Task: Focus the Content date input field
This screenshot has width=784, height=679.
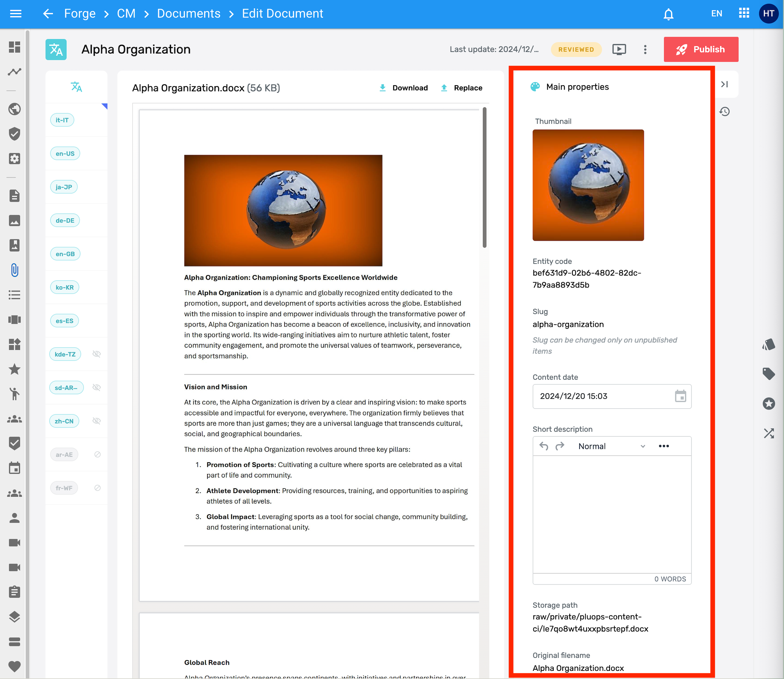Action: (x=612, y=396)
